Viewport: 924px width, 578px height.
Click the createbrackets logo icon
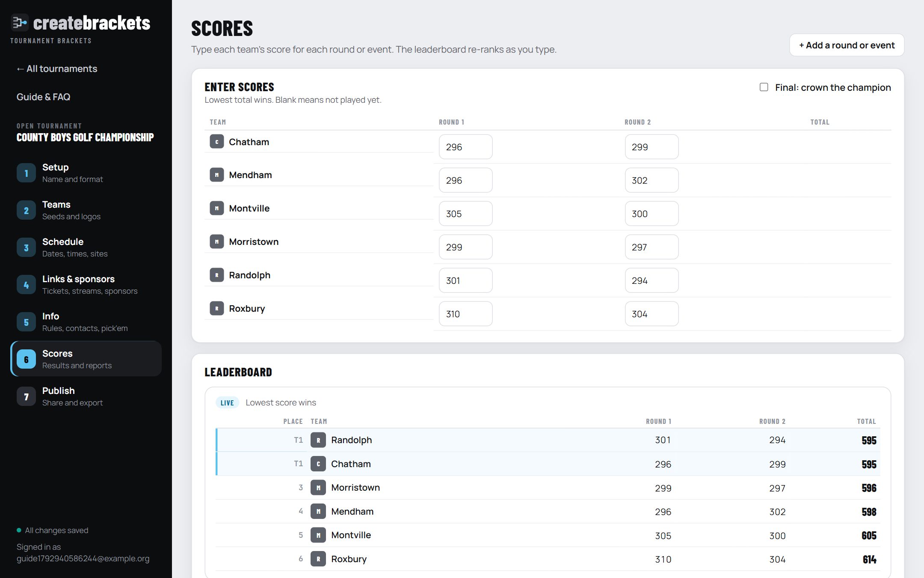(x=19, y=23)
